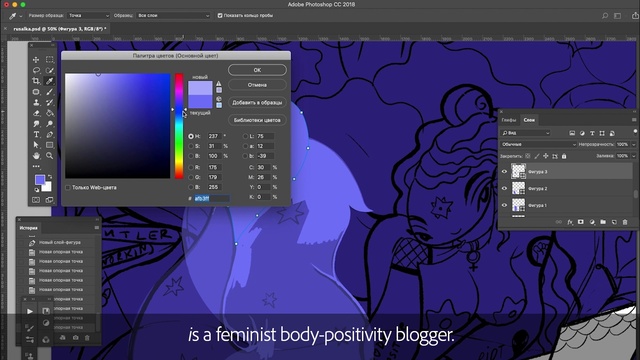640x360 pixels.
Task: Swap foreground and background colors
Action: click(x=50, y=177)
